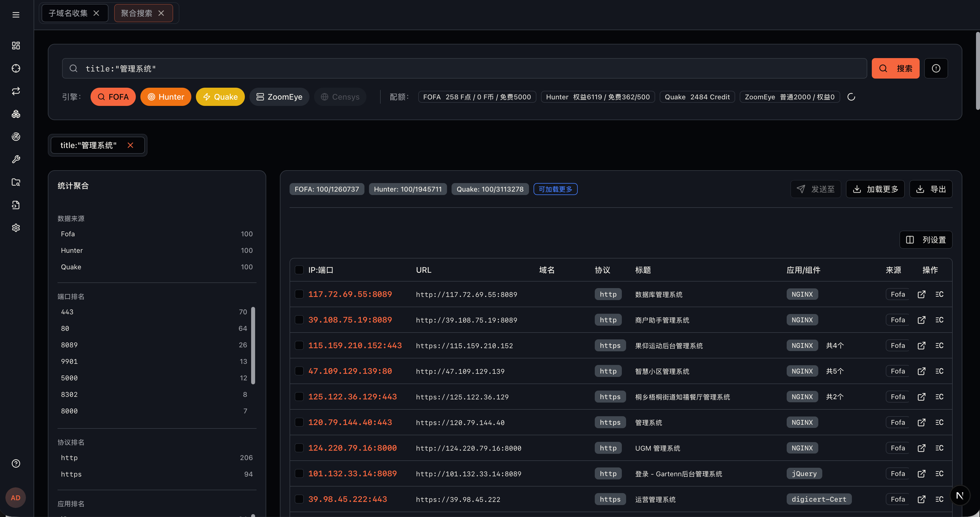Click the 加载更多 button
This screenshot has height=517, width=980.
click(x=875, y=189)
